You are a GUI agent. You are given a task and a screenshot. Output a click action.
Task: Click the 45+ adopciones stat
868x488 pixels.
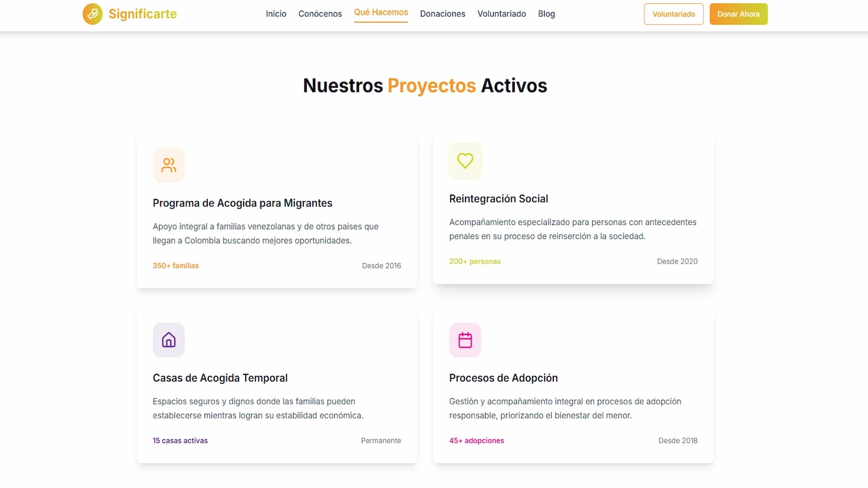[476, 440]
